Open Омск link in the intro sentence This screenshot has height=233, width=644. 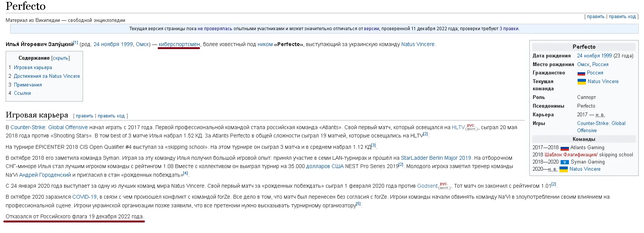pyautogui.click(x=143, y=45)
